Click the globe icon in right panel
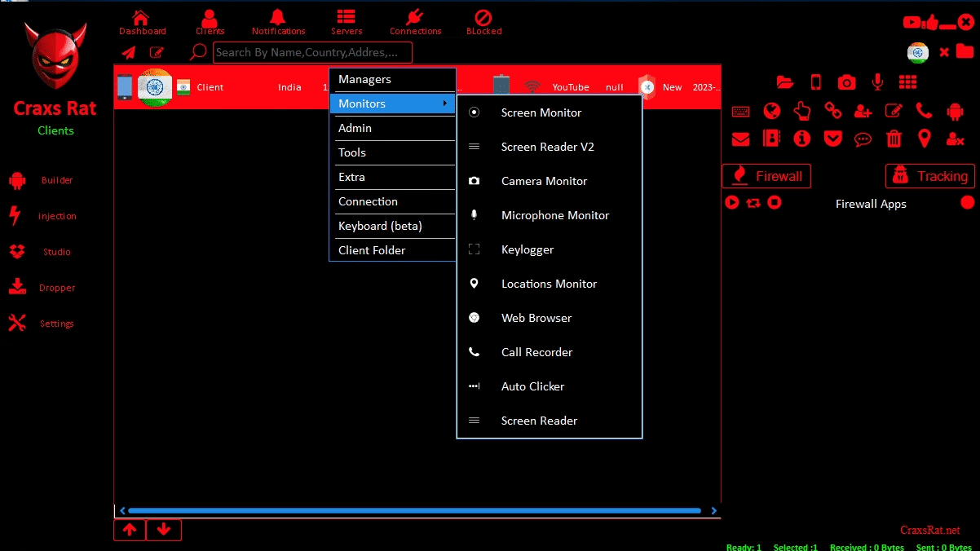The height and width of the screenshot is (551, 980). point(771,111)
